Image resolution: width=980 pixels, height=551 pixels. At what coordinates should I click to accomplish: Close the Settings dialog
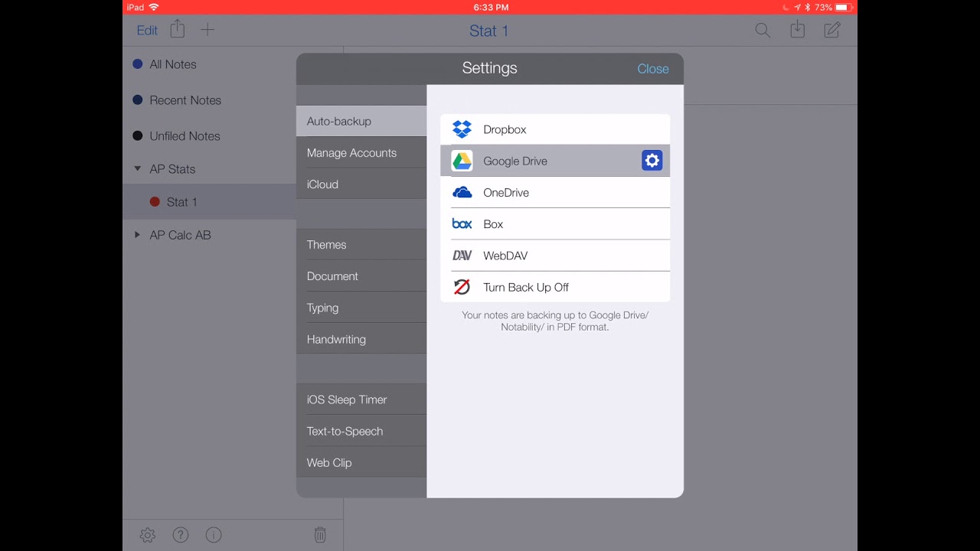[x=653, y=69]
